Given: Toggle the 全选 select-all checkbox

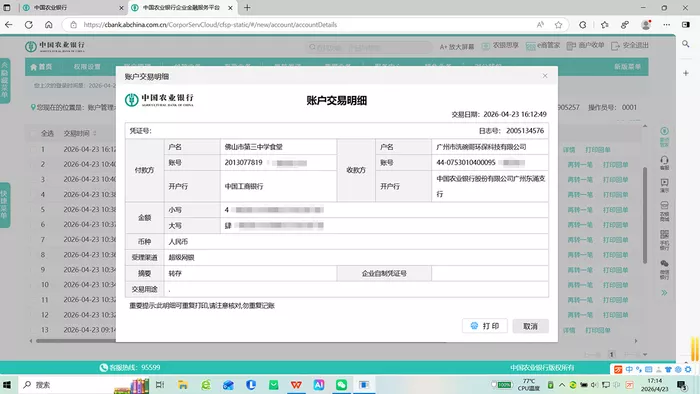Looking at the screenshot, I should 33,133.
